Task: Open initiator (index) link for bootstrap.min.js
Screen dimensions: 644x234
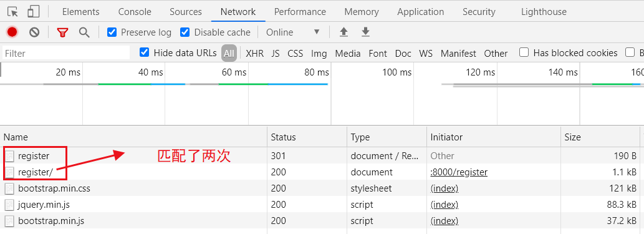Action: pyautogui.click(x=445, y=221)
